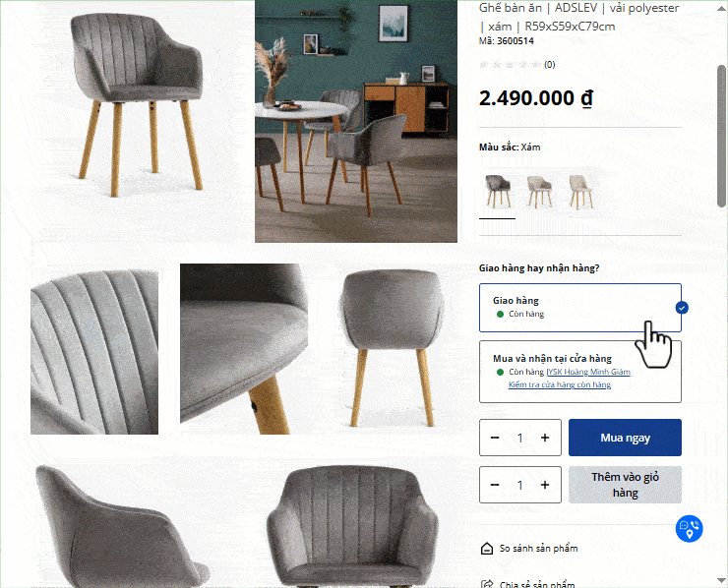Screen dimensions: 728x588
Task: Select Mua và nhận tại cửa hàng option
Action: click(579, 372)
